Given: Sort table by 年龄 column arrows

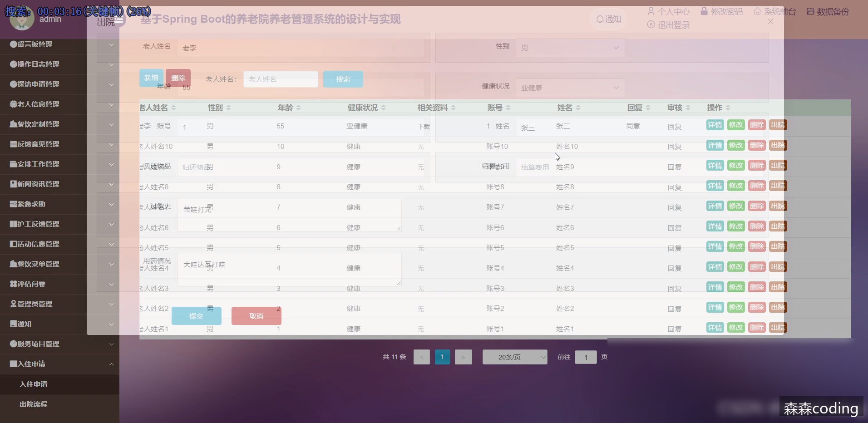Looking at the screenshot, I should click(x=298, y=108).
